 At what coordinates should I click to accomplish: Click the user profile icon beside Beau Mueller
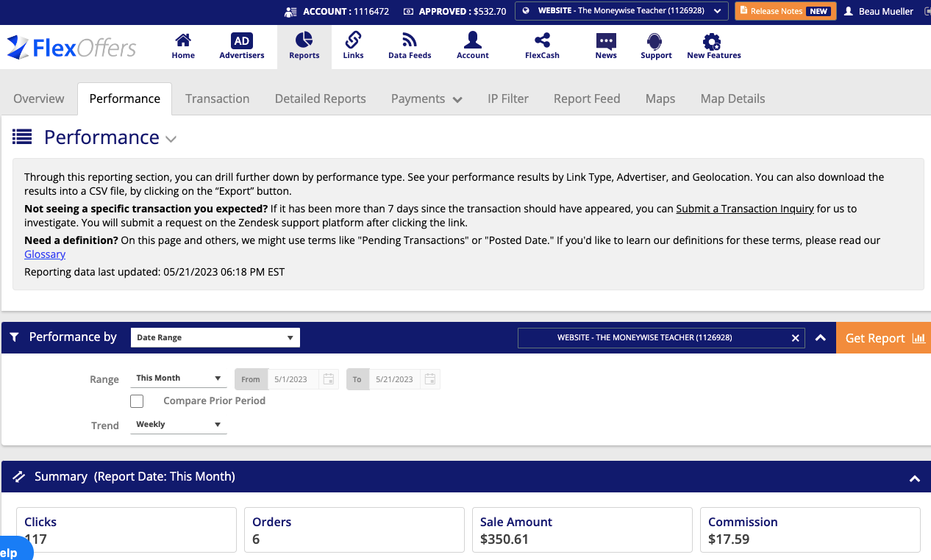pyautogui.click(x=849, y=11)
